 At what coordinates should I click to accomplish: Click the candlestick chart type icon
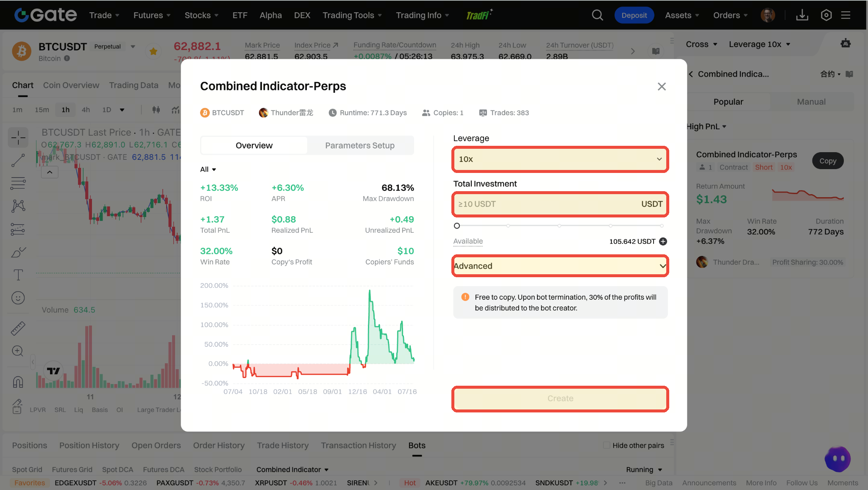pyautogui.click(x=156, y=110)
